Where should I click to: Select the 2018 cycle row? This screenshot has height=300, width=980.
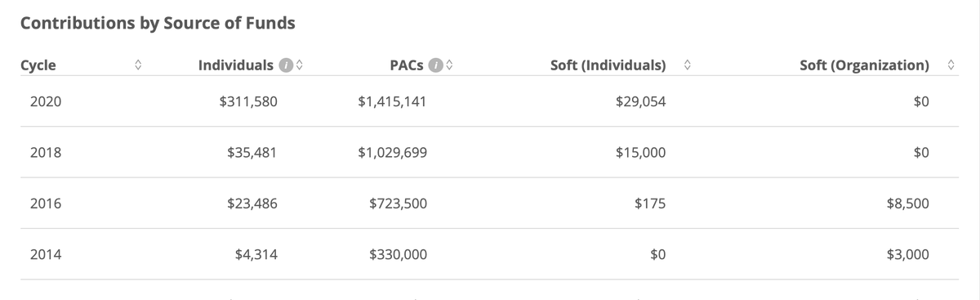point(490,153)
